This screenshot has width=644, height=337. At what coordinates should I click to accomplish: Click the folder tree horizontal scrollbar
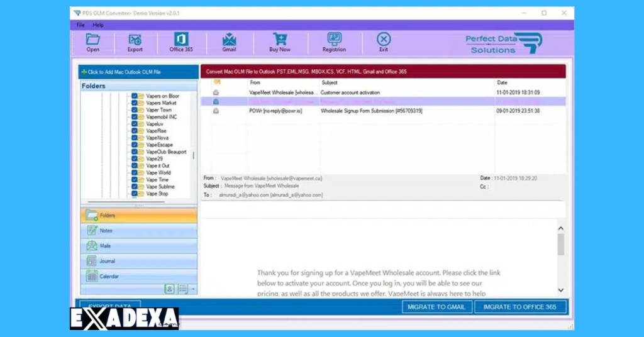126,202
